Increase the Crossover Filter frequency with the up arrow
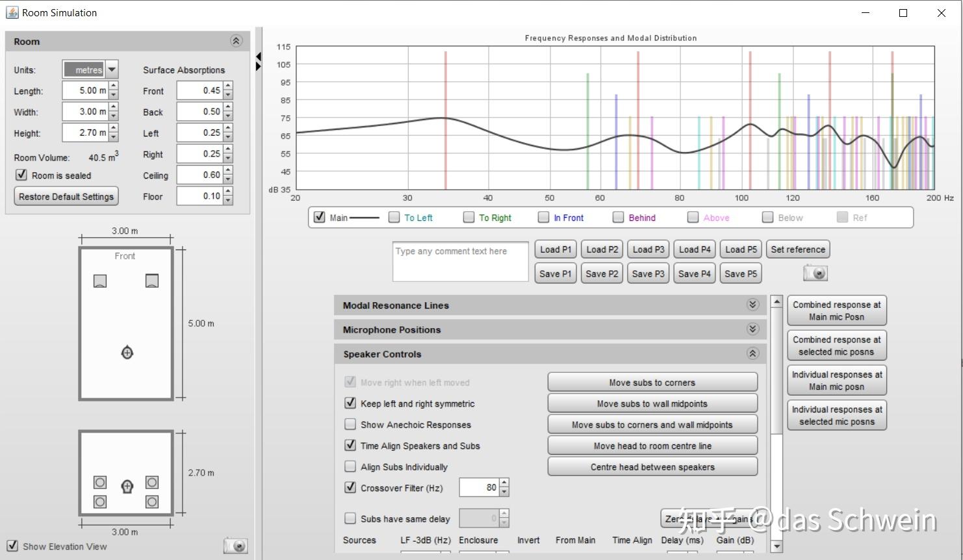 click(504, 483)
